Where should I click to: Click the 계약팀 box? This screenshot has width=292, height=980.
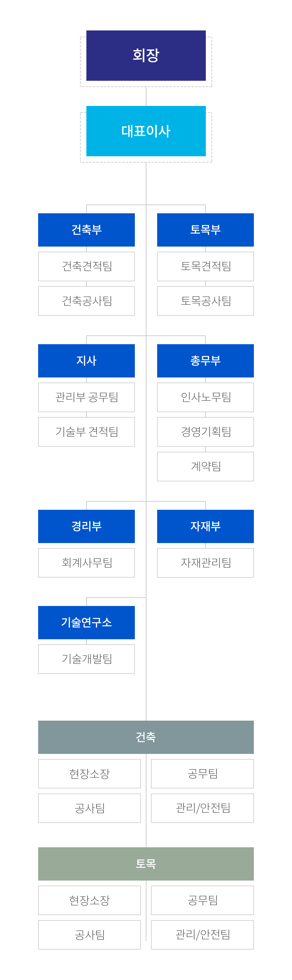pyautogui.click(x=205, y=466)
